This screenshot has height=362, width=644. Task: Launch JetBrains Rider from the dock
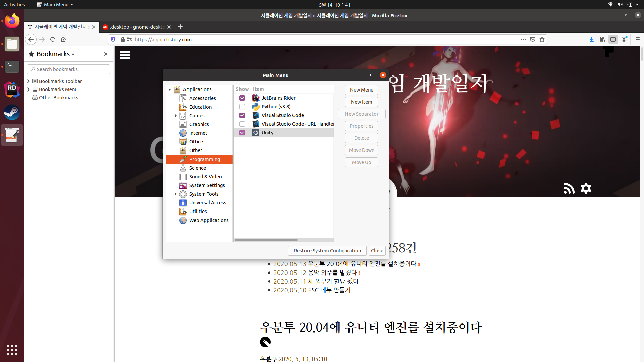click(x=12, y=89)
